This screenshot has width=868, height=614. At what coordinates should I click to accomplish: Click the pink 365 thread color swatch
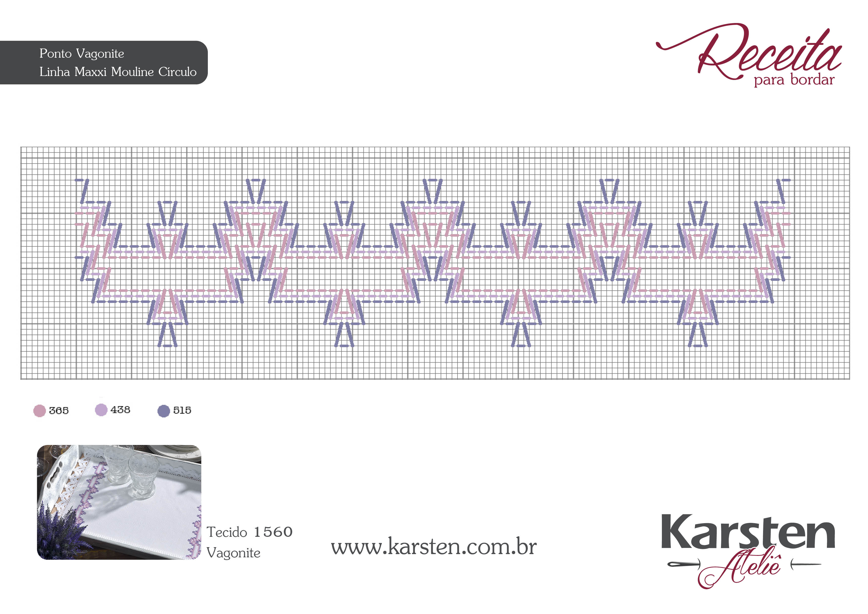tap(40, 411)
